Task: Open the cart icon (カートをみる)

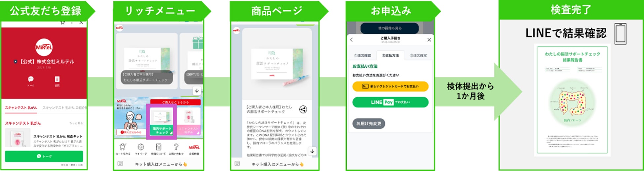Action: point(123,147)
